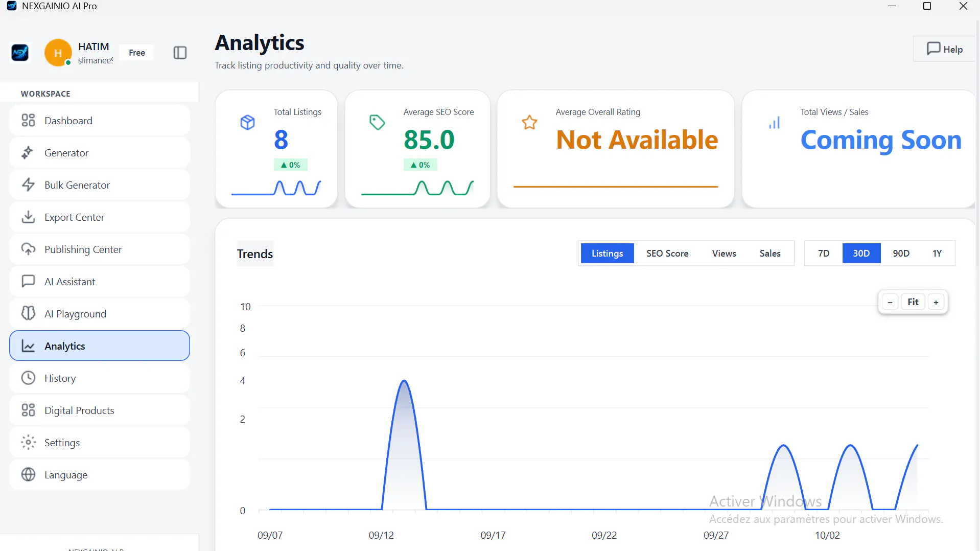The width and height of the screenshot is (980, 551).
Task: Click the Total Listings value 8
Action: tap(281, 140)
